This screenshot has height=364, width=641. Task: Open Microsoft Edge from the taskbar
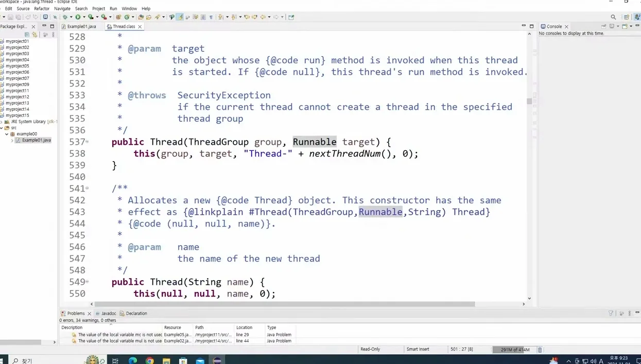(132, 360)
